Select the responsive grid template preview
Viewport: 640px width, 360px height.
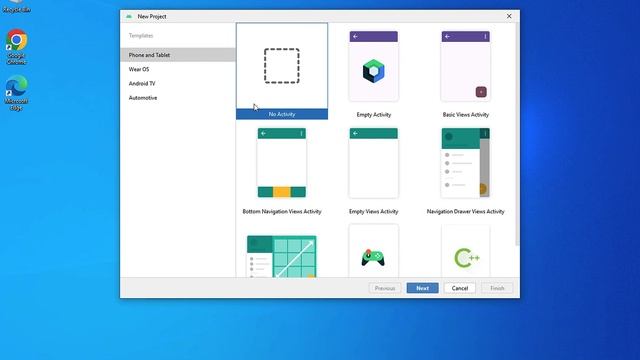(x=282, y=256)
